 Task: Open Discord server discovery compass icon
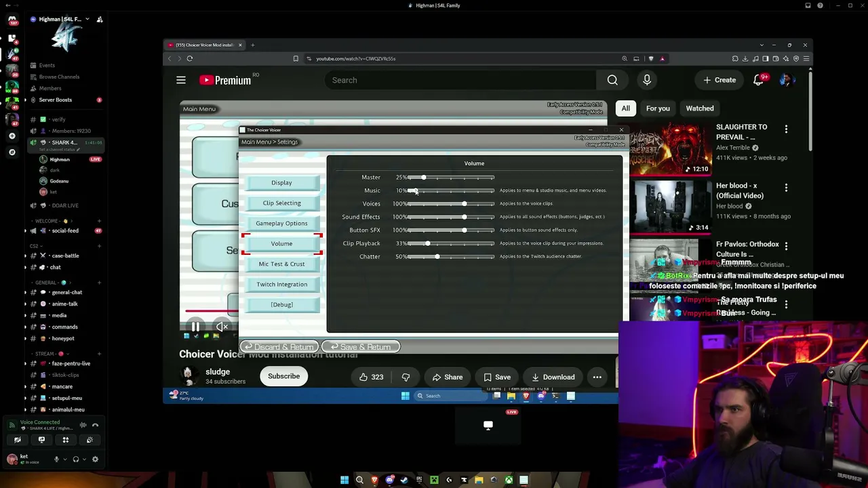coord(12,152)
